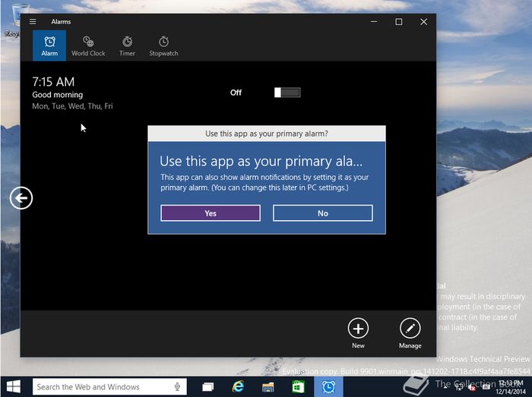Image resolution: width=532 pixels, height=397 pixels.
Task: Switch to the World Clock tab
Action: [88, 46]
